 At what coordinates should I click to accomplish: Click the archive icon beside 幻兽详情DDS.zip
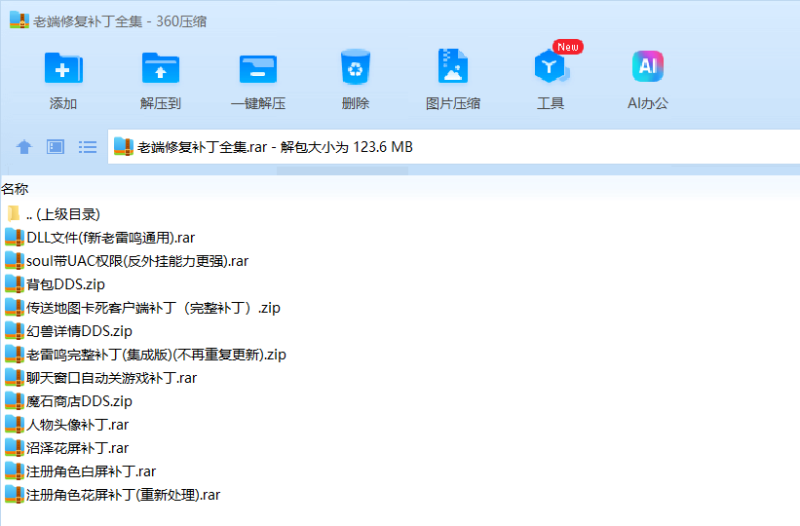click(x=14, y=331)
